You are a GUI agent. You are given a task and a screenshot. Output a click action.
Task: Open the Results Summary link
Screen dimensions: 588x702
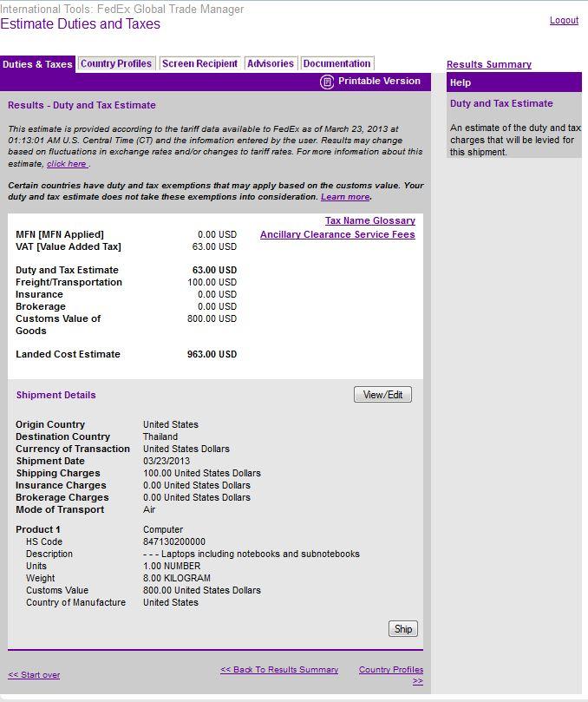pos(488,64)
